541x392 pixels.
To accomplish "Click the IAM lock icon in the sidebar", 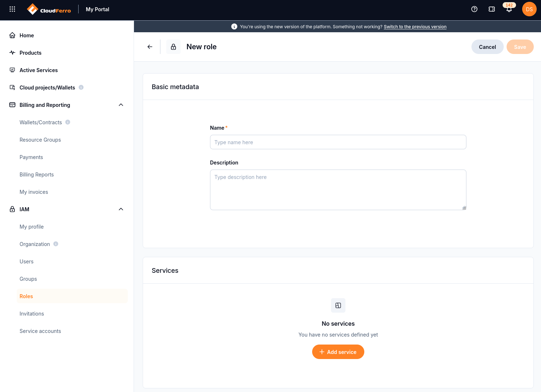I will (12, 209).
